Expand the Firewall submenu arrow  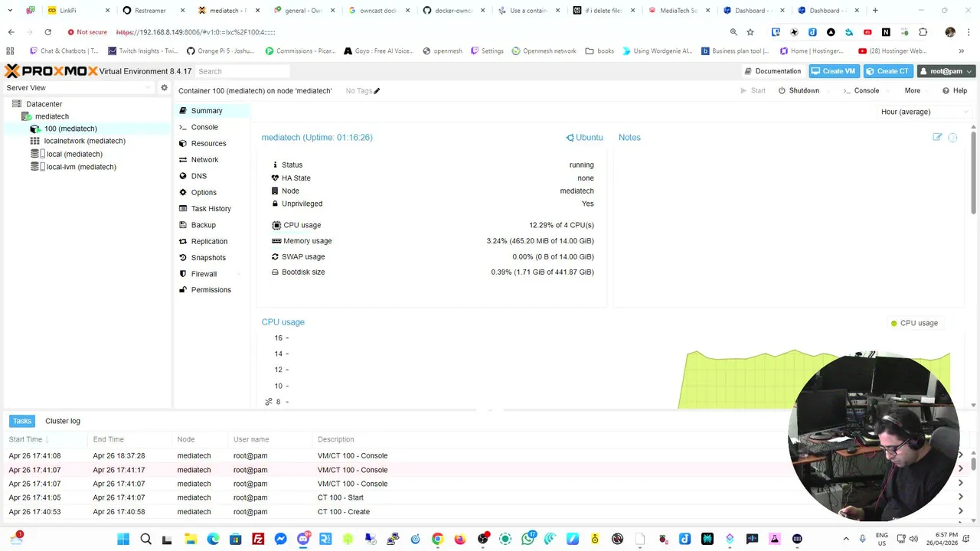coord(239,274)
